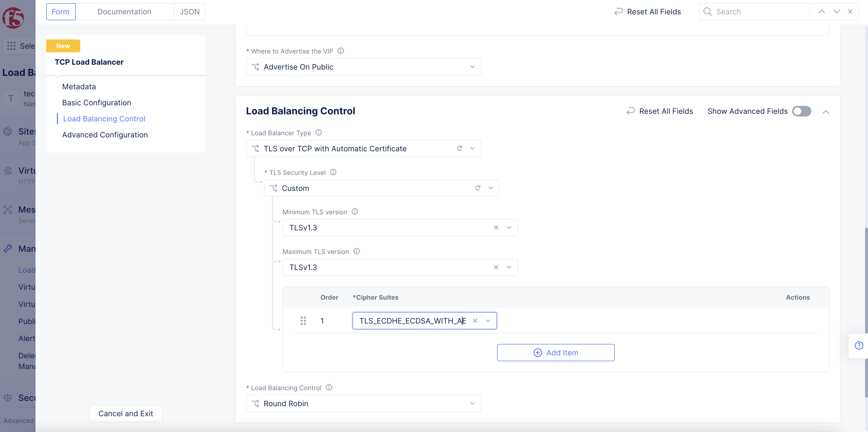Open the Documentation tab
The width and height of the screenshot is (868, 432).
coord(124,11)
